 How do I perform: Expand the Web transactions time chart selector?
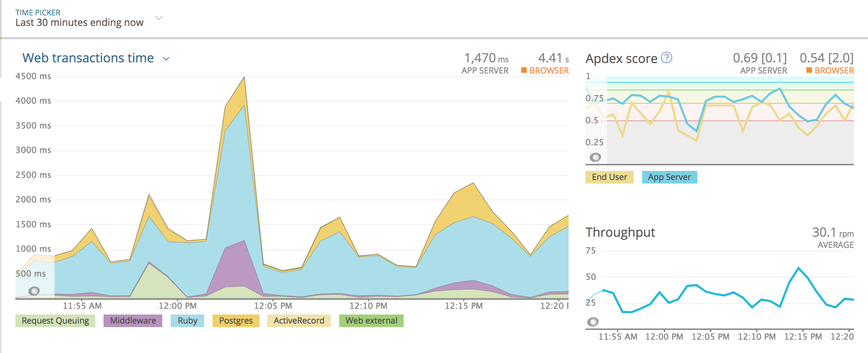[x=166, y=59]
